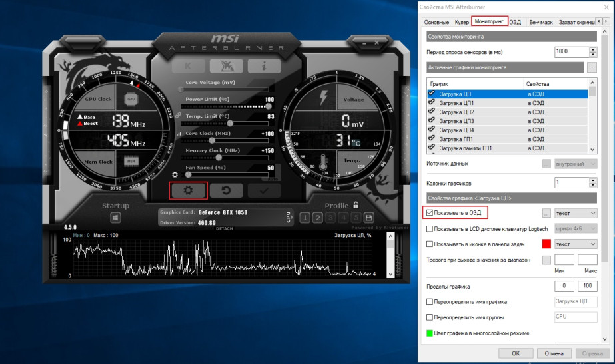Open Afterburner settings gear button
The width and height of the screenshot is (615, 364).
188,190
